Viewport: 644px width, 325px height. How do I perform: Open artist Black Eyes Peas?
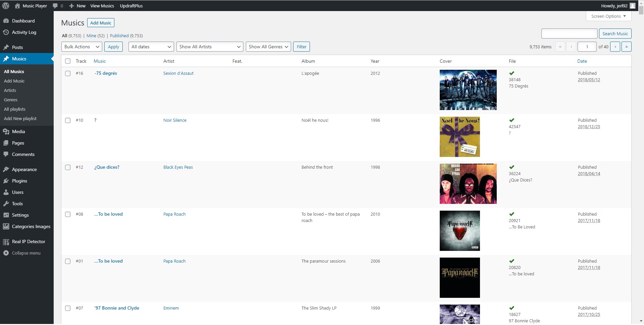[178, 167]
